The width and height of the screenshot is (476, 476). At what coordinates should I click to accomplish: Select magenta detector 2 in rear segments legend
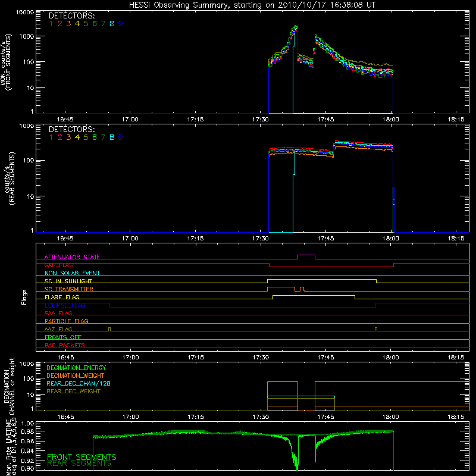click(60, 137)
